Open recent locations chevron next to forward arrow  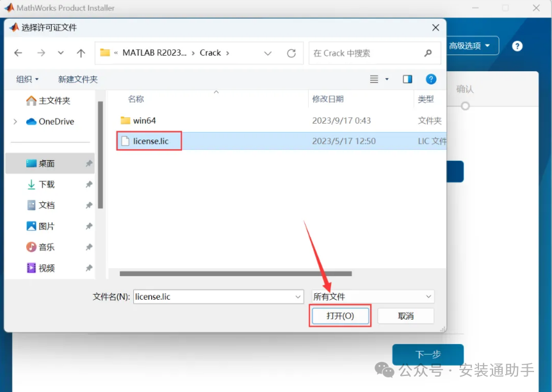point(61,53)
